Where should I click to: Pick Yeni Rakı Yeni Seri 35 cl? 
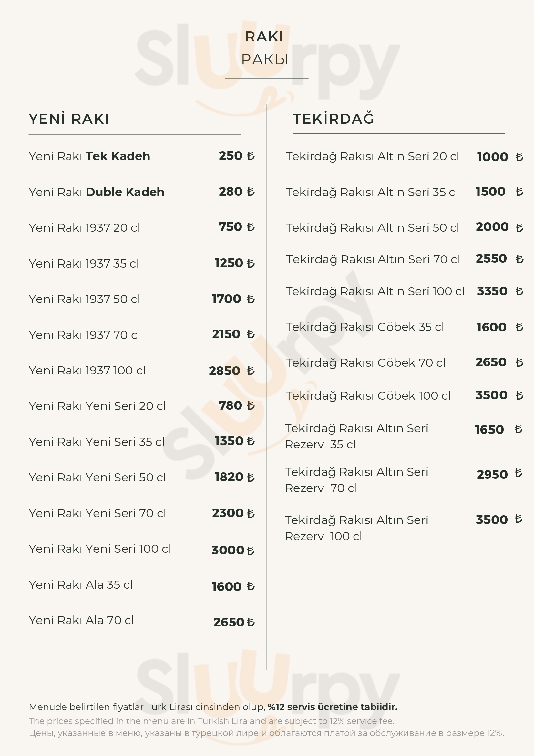97,442
